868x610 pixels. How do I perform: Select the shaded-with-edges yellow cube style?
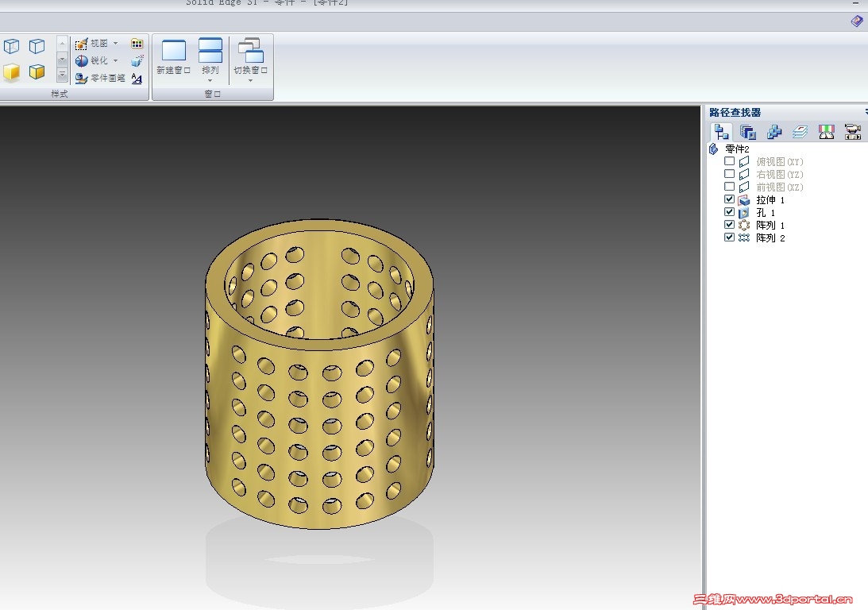coord(37,72)
